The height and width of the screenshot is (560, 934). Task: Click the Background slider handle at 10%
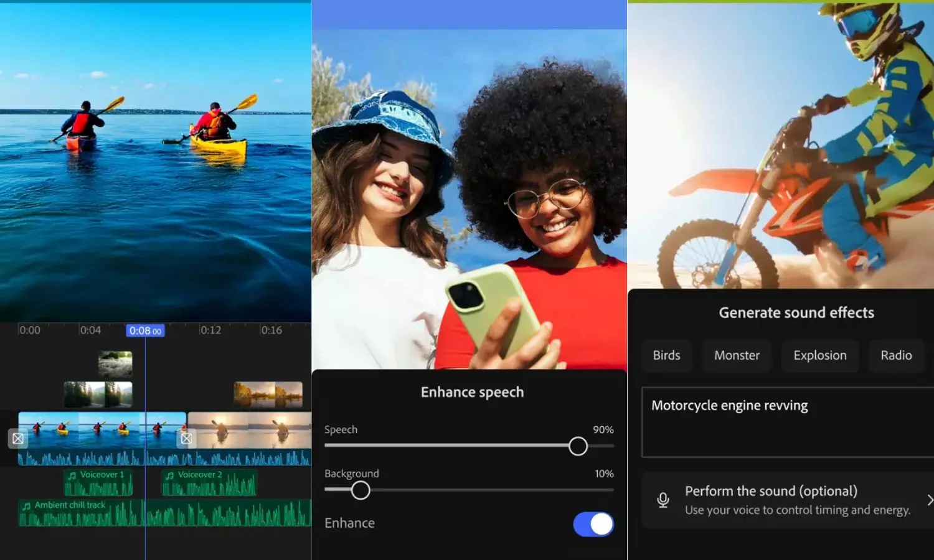[x=361, y=490]
